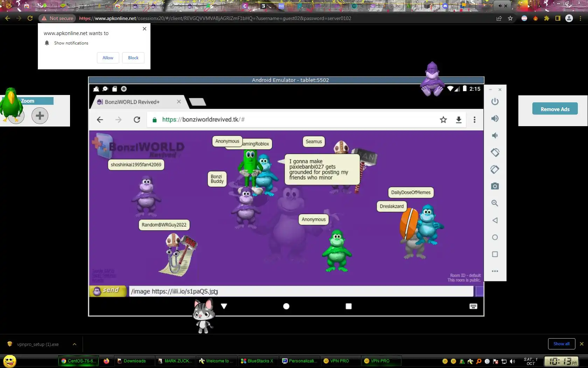Viewport: 588px width, 368px height.
Task: Click the Android Chrome download icon
Action: 458,120
